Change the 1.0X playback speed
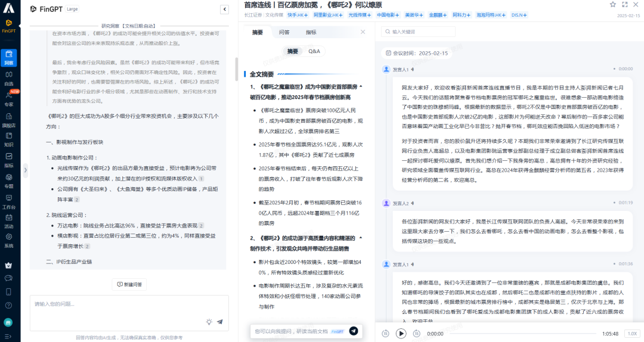The image size is (644, 342). pyautogui.click(x=632, y=334)
